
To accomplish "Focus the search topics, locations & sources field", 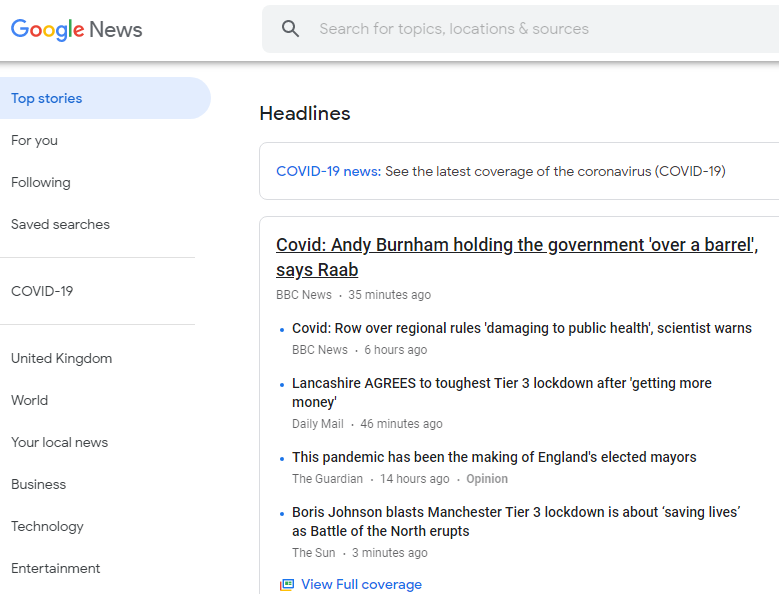I will pyautogui.click(x=520, y=29).
